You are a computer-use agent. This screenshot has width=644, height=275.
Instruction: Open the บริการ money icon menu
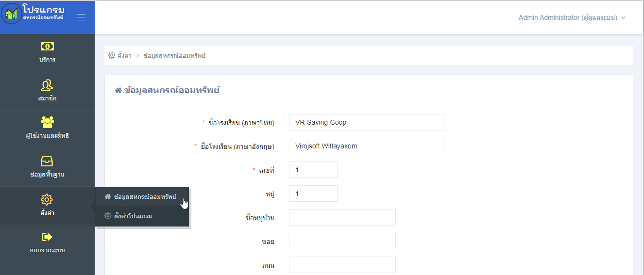click(47, 47)
